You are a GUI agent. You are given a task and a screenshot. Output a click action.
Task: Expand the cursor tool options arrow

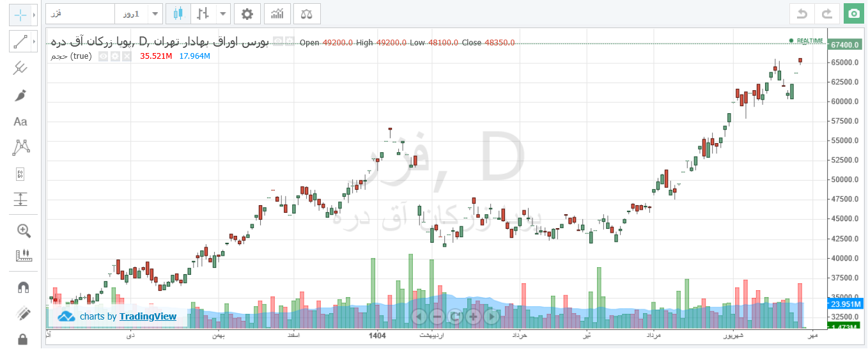click(x=35, y=14)
